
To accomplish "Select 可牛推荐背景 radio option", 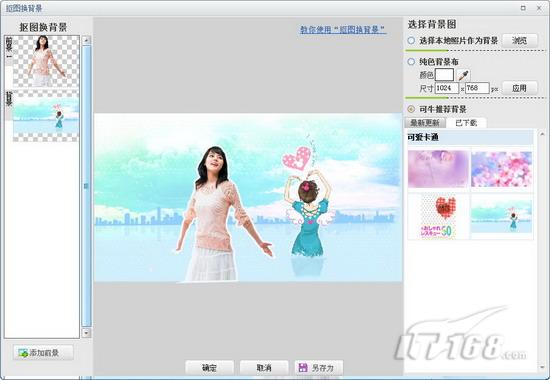I will (411, 109).
